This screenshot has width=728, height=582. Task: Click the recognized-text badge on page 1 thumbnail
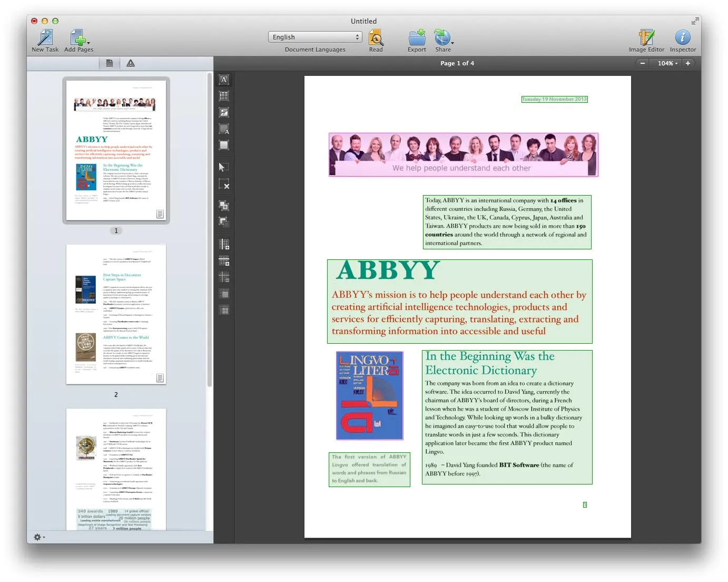[160, 214]
